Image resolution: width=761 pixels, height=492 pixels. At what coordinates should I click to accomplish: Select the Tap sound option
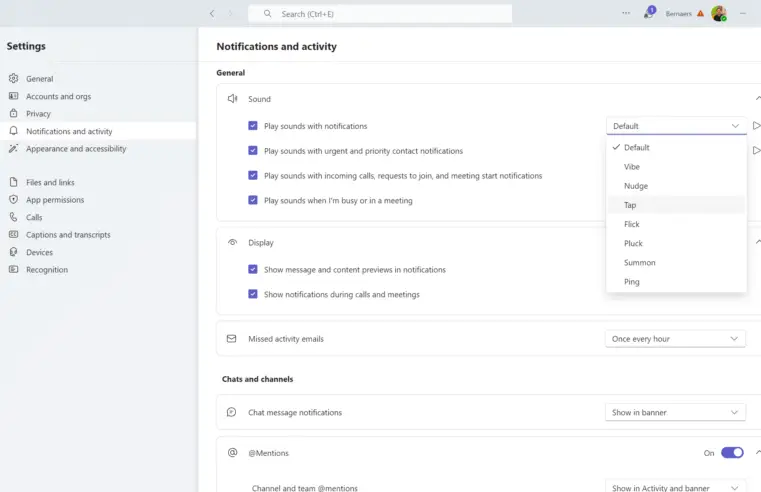pyautogui.click(x=677, y=205)
